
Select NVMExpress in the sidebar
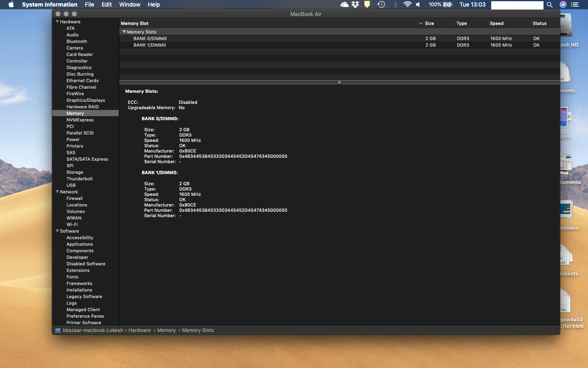click(80, 120)
